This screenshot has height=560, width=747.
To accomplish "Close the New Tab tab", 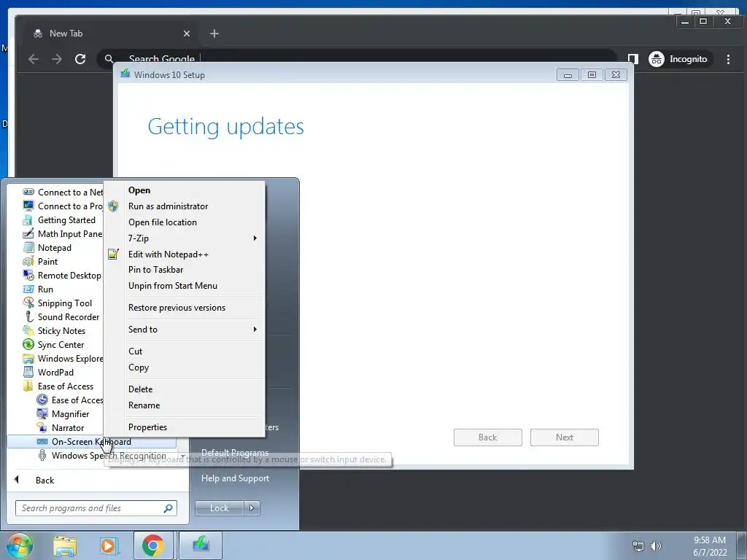I will coord(187,34).
